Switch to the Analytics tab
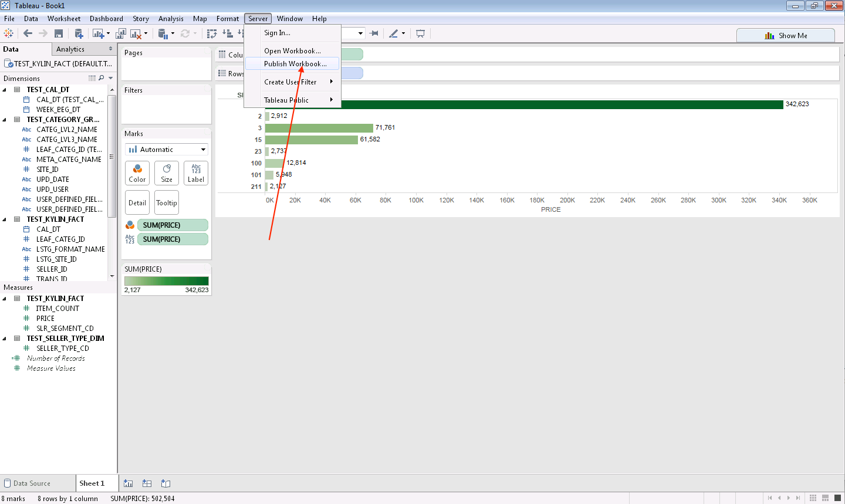This screenshot has height=504, width=845. [x=70, y=49]
